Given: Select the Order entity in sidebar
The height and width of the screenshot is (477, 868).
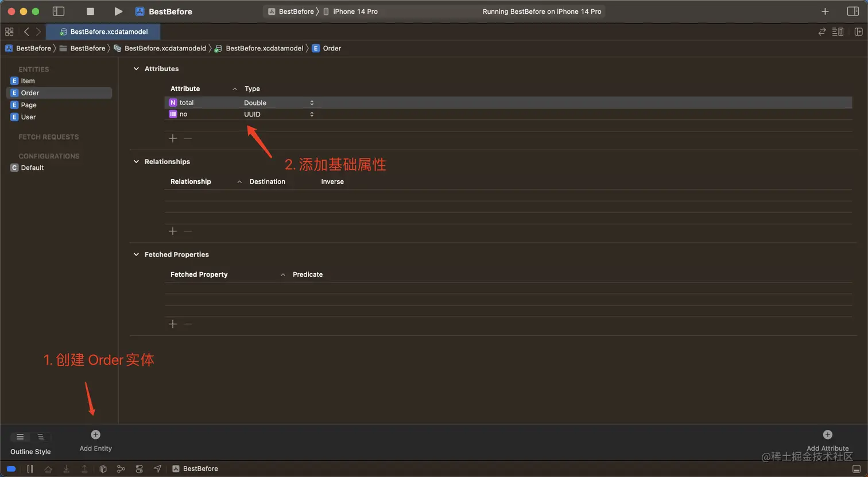Looking at the screenshot, I should [59, 93].
